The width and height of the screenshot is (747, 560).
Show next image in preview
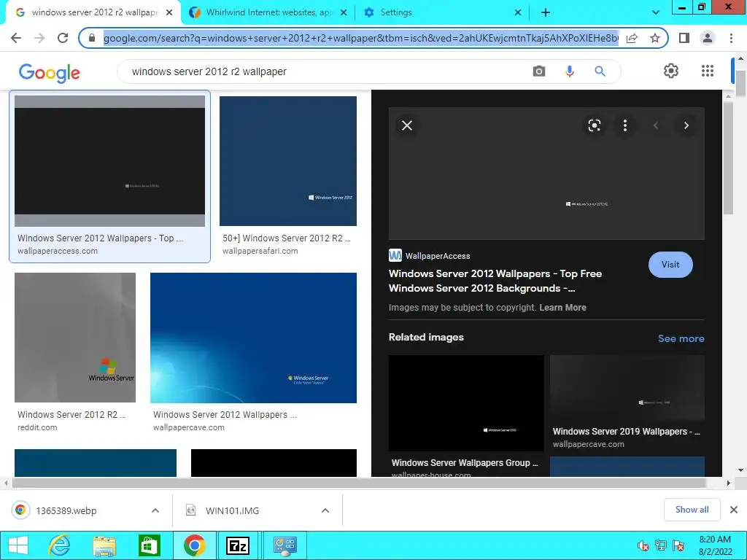[686, 125]
